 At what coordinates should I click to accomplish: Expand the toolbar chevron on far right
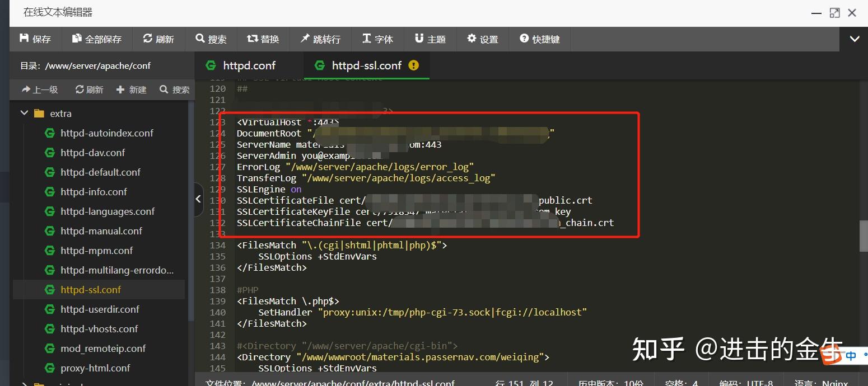pyautogui.click(x=854, y=39)
